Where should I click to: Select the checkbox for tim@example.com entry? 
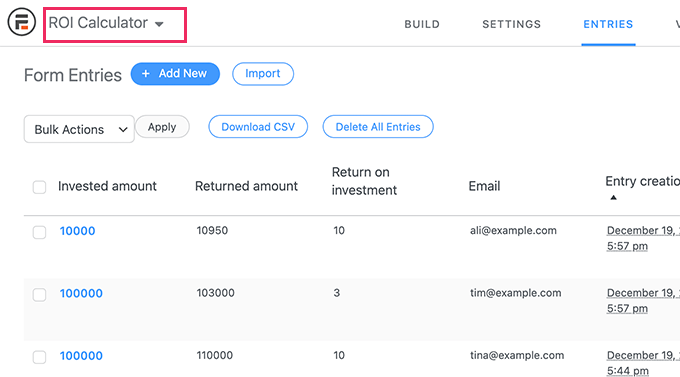tap(39, 295)
